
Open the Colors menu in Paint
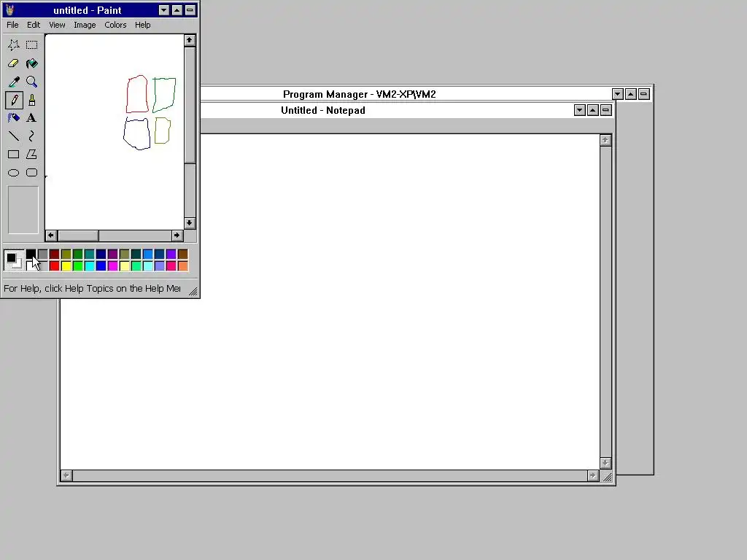(x=115, y=25)
